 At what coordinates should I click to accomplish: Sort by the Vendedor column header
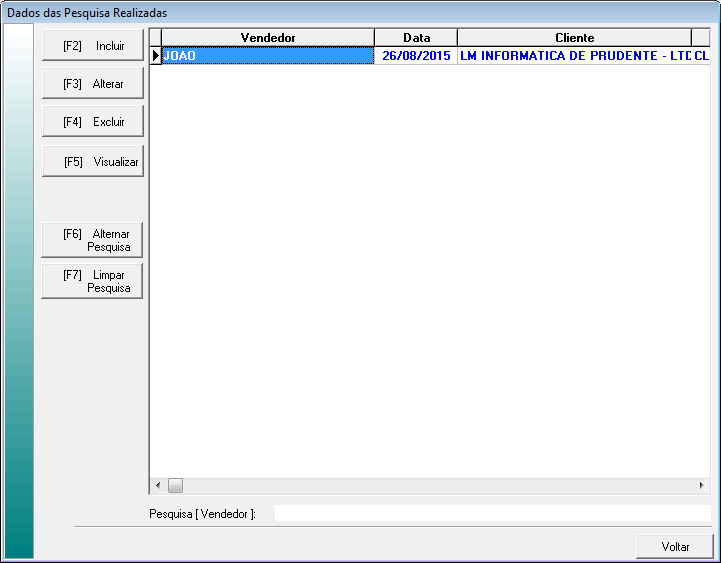tap(268, 38)
